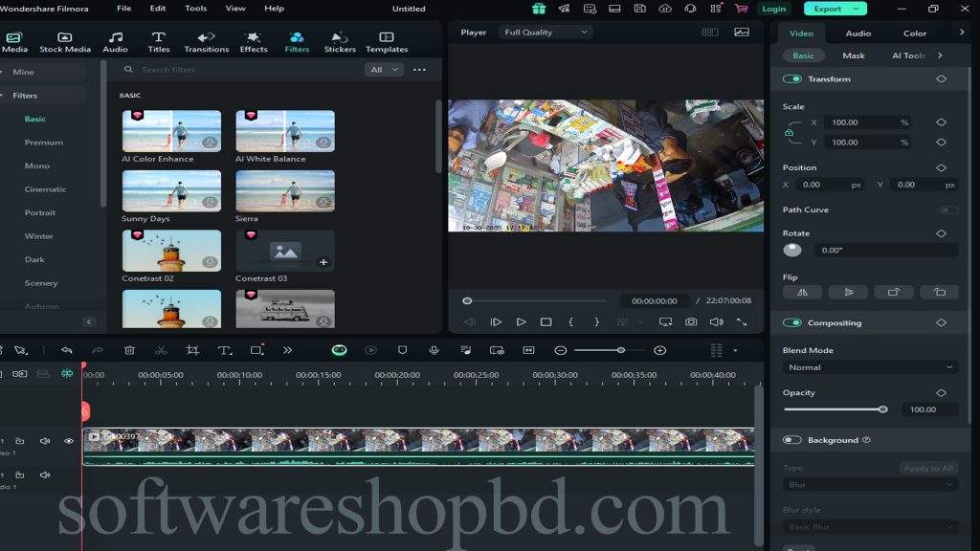Disable the Transform toggle

pyautogui.click(x=792, y=79)
